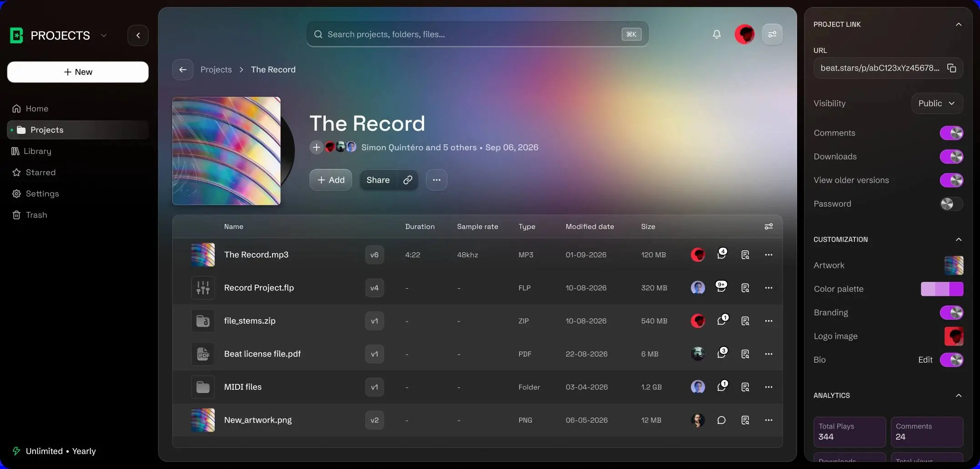Disable the Comments toggle

pyautogui.click(x=951, y=133)
